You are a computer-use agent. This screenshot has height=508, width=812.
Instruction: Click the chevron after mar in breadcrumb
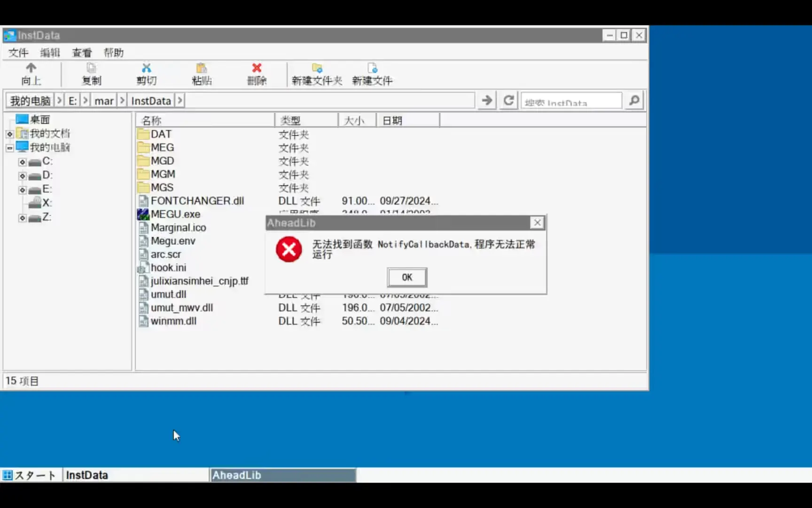point(122,101)
